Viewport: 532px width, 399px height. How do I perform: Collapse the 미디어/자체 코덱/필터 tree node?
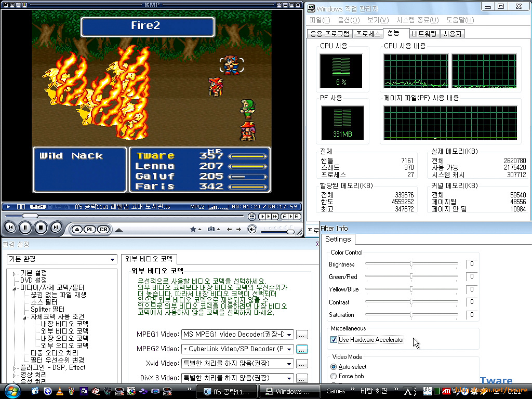(15, 288)
